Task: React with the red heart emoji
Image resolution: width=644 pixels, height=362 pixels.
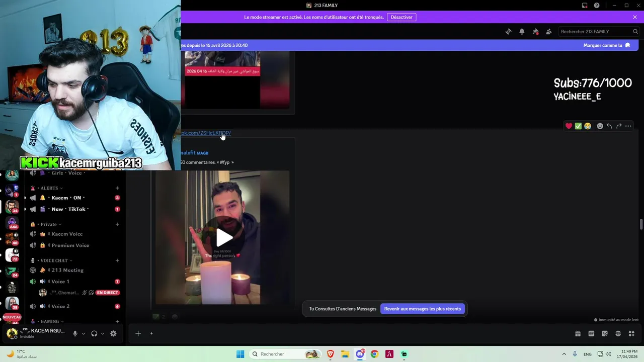Action: click(x=569, y=126)
